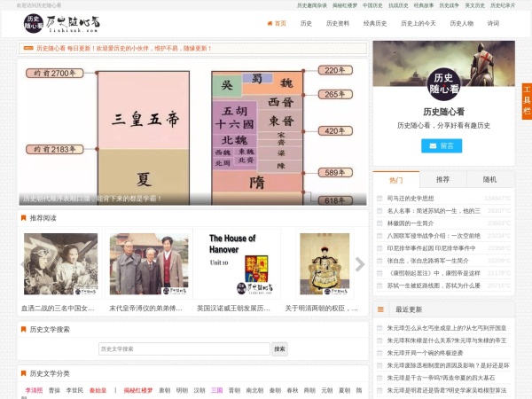532x399 pixels.
Task: Click the 搜索 button
Action: [x=279, y=348]
